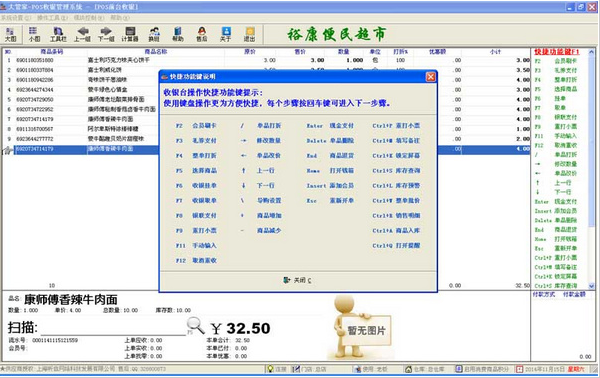Select the 小图 small view icon
This screenshot has height=378, width=600.
[x=34, y=34]
